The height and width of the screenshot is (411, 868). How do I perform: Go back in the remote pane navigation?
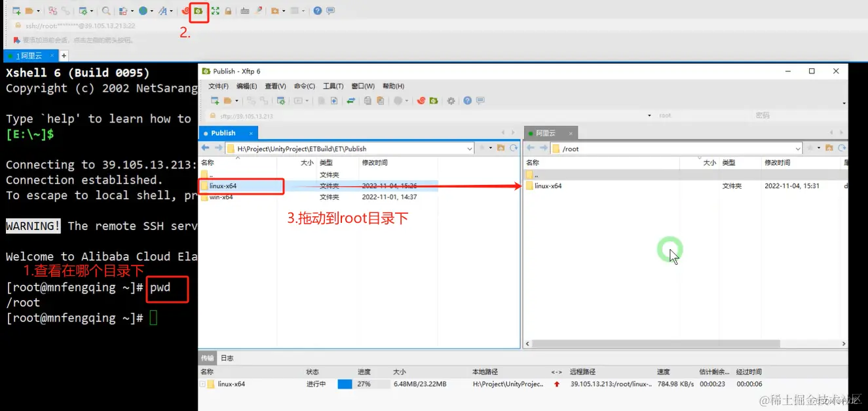(531, 148)
